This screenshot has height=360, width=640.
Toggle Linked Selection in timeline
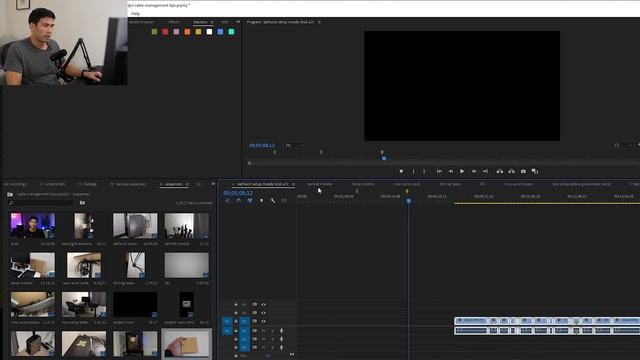coord(250,200)
